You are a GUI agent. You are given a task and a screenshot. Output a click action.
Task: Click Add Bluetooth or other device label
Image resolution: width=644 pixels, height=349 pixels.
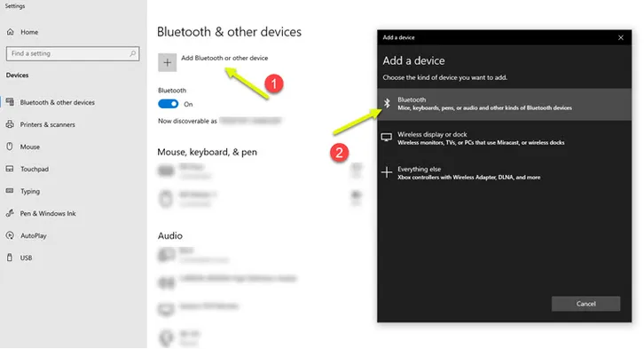pyautogui.click(x=224, y=58)
